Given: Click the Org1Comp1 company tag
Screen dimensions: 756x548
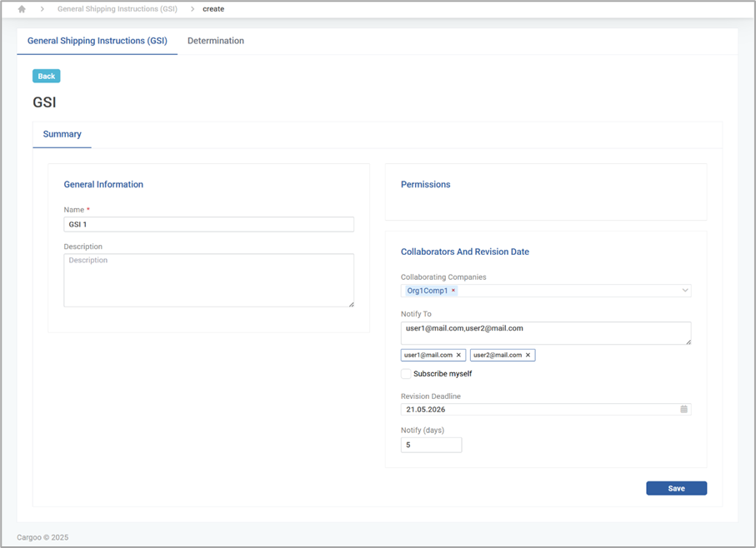Looking at the screenshot, I should (428, 291).
